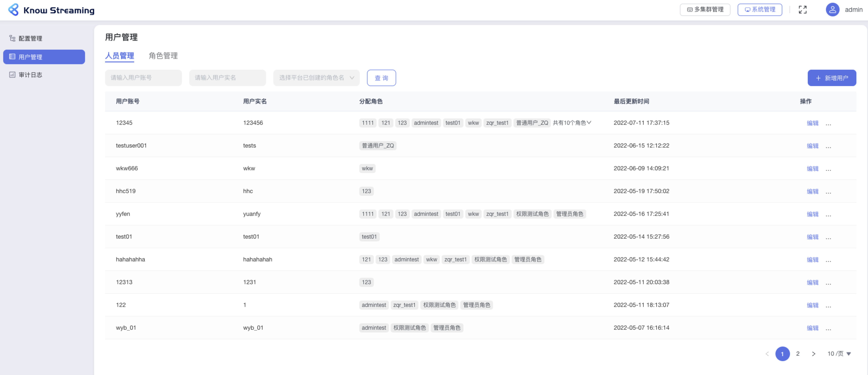Screen dimensions: 868x375
Task: Open 审计日志 in sidebar
Action: 30,75
